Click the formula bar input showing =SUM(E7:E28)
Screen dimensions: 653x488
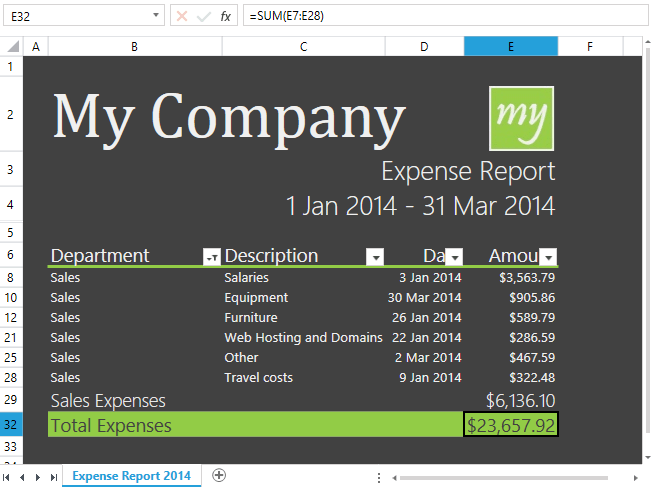tap(440, 16)
